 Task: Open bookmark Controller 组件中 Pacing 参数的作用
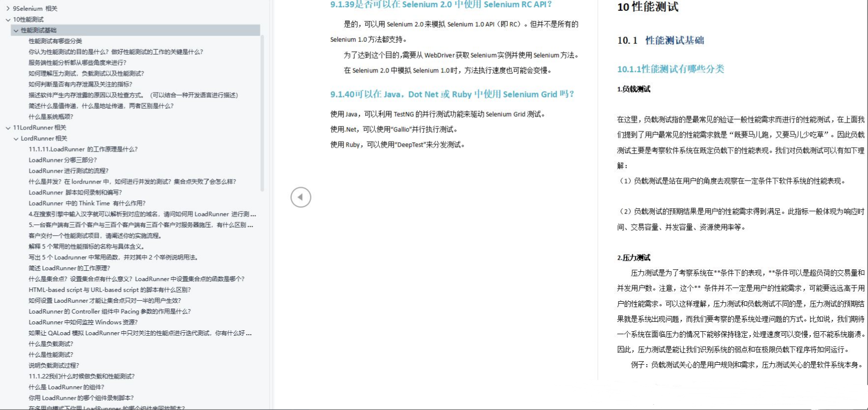click(x=110, y=312)
